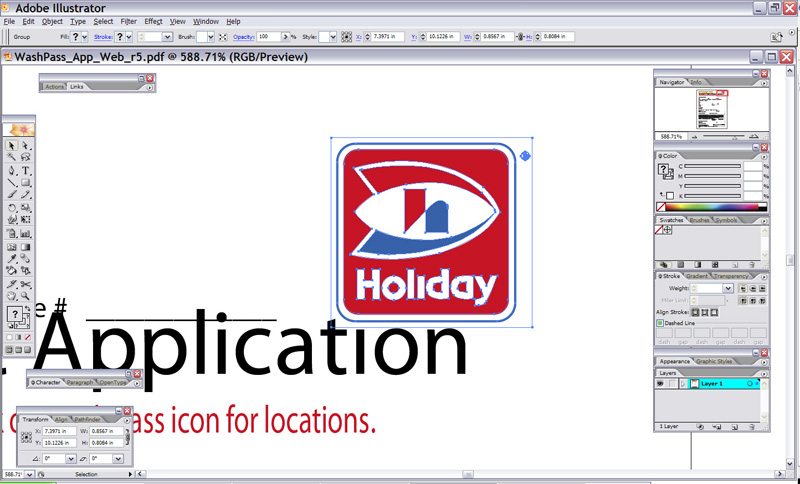The image size is (800, 484).
Task: Select the Pencil tool
Action: click(x=25, y=194)
